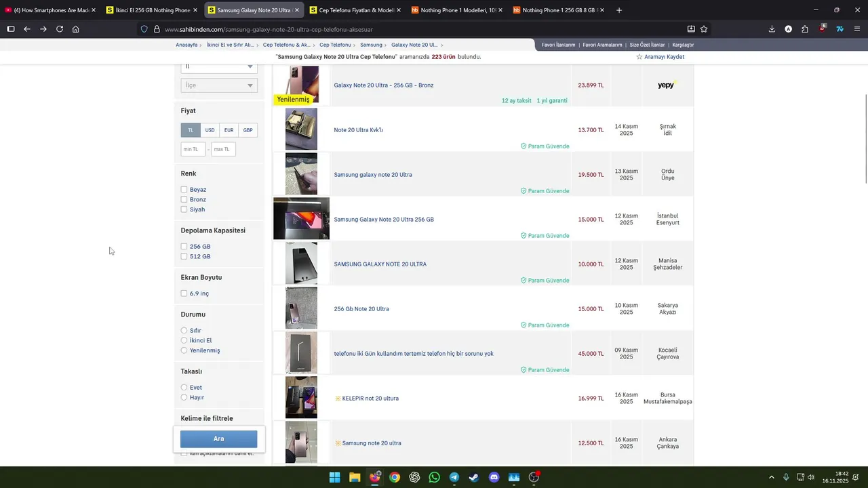Open ChatGPT app from taskbar

[414, 477]
